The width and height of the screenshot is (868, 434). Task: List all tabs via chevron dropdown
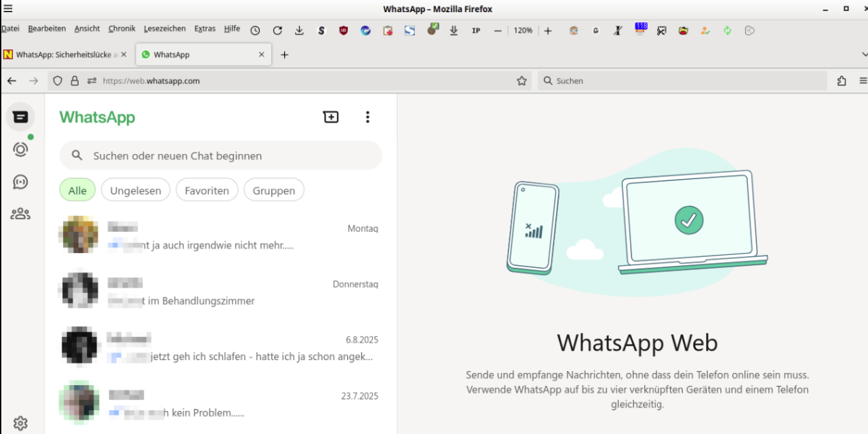coord(864,55)
